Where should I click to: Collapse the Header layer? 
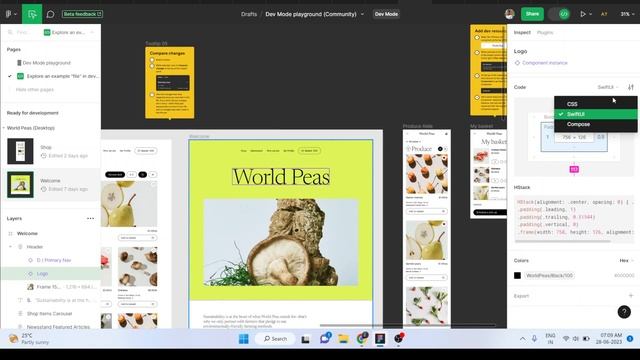[10, 247]
